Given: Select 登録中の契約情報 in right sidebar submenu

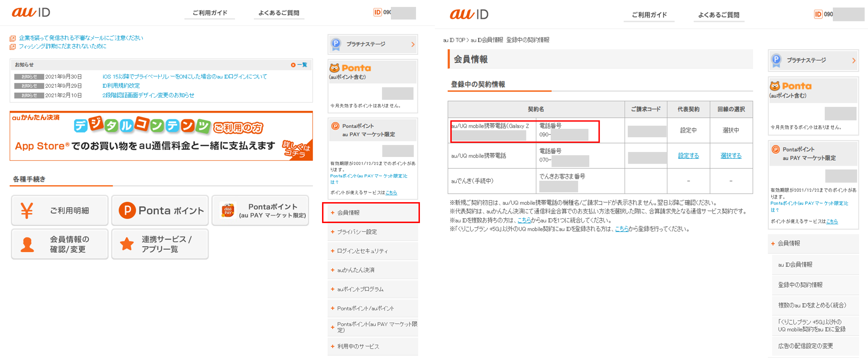Looking at the screenshot, I should pos(800,285).
